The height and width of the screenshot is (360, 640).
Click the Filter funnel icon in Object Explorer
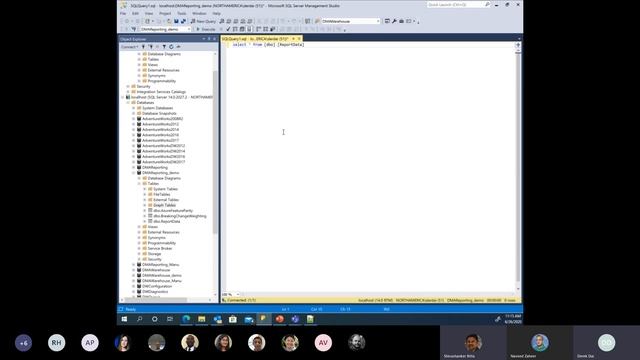point(164,47)
